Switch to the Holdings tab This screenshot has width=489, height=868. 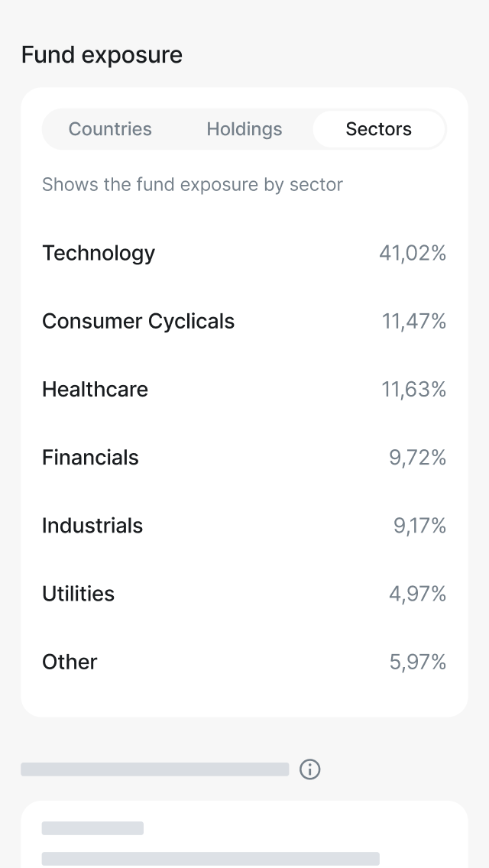(x=244, y=129)
